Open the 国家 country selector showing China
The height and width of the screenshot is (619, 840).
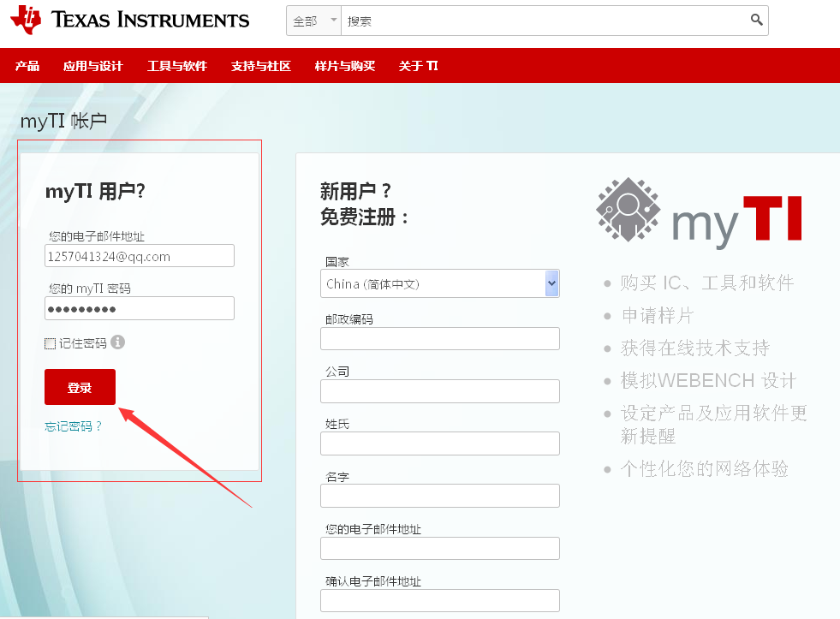pos(432,283)
